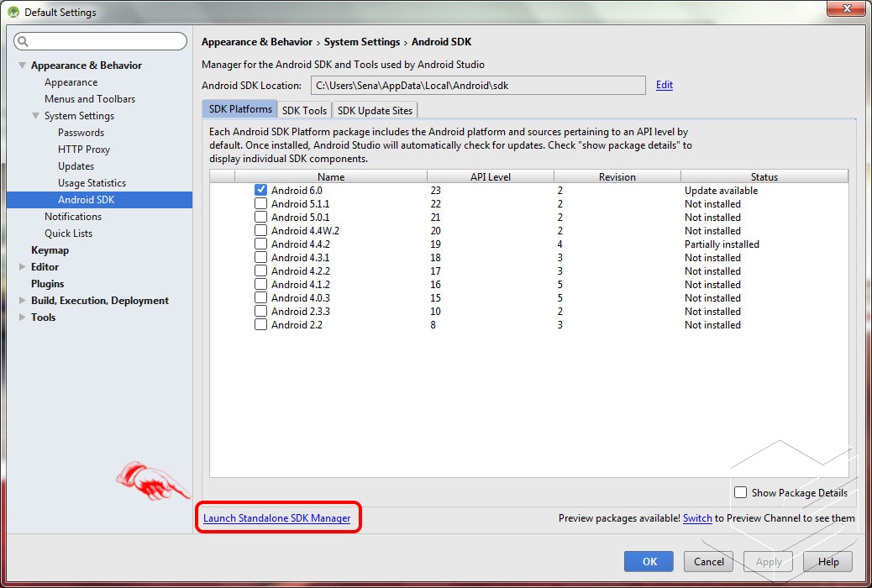
Task: Click Launch Standalone SDK Manager link
Action: (277, 518)
